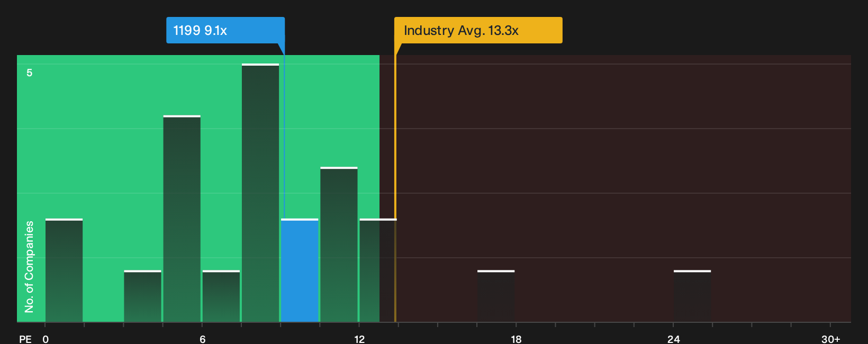The width and height of the screenshot is (868, 344).
Task: Click the bar right of PE 24
Action: pyautogui.click(x=692, y=296)
